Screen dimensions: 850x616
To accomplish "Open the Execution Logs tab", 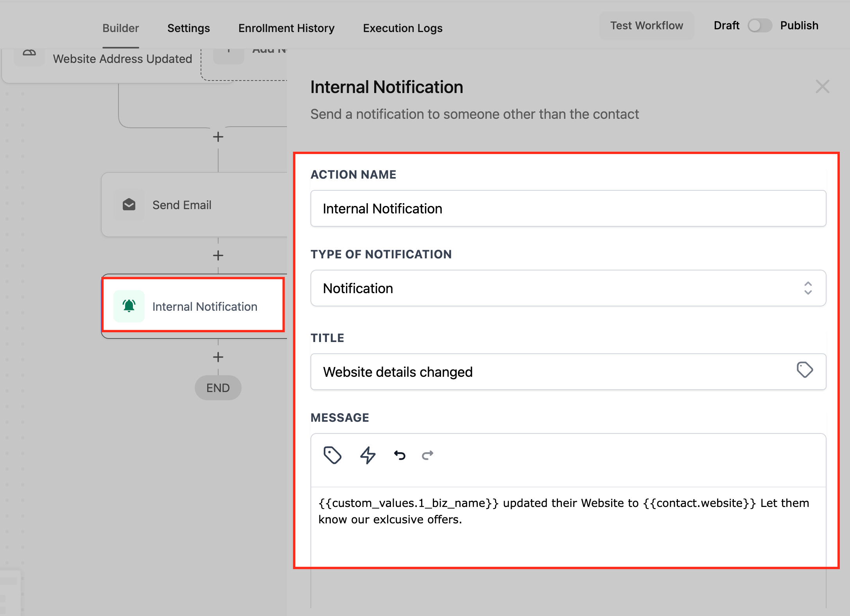I will (x=402, y=28).
